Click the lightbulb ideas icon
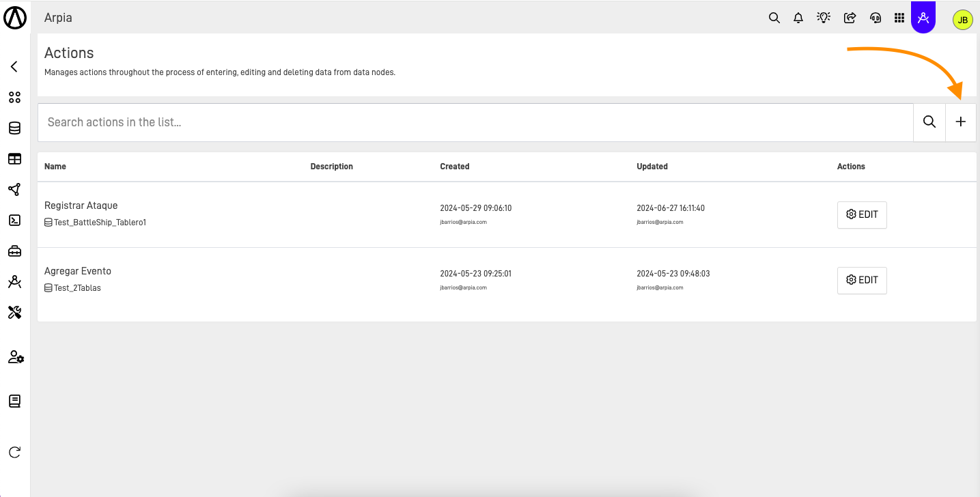Screen dimensions: 980x497 point(824,18)
